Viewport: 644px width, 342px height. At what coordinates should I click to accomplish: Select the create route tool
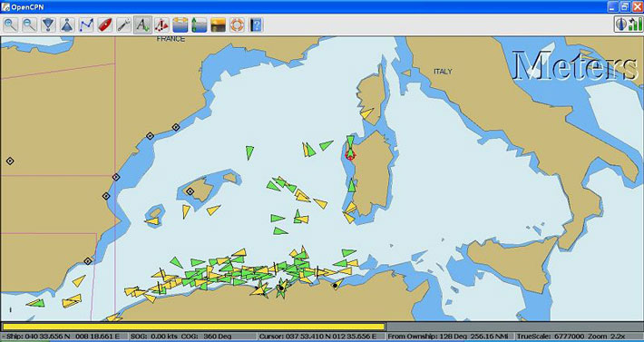(x=86, y=25)
